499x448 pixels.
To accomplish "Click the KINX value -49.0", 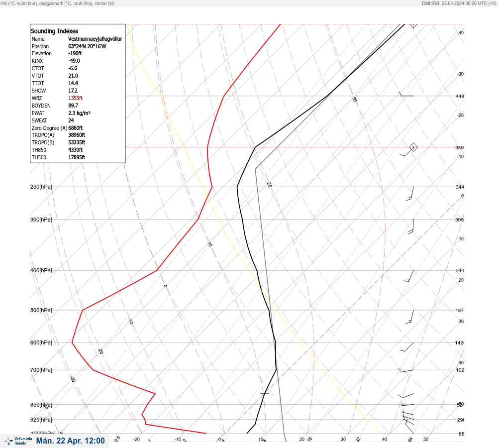I will click(x=74, y=61).
